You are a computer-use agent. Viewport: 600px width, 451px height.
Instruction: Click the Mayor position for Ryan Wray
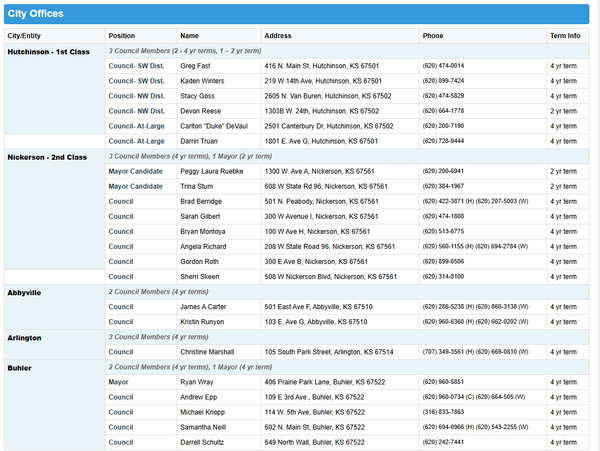tap(118, 382)
